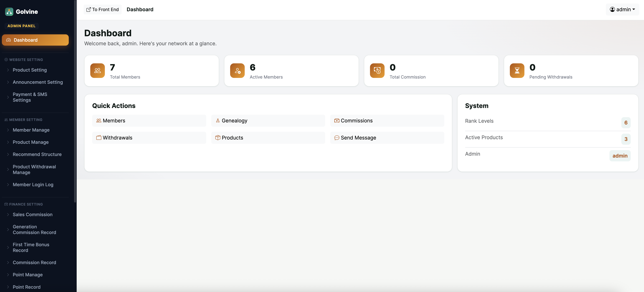Click the admin user avatar icon
This screenshot has width=644, height=292.
612,10
